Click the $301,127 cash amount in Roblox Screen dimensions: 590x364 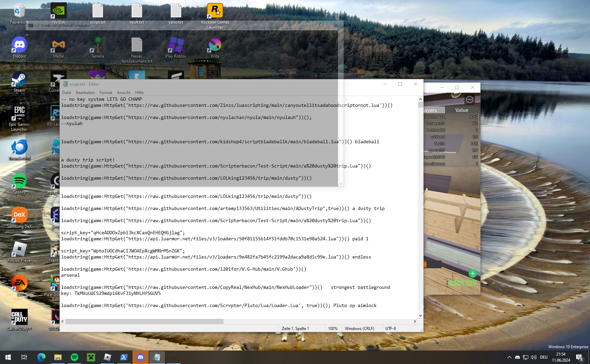[x=462, y=283]
